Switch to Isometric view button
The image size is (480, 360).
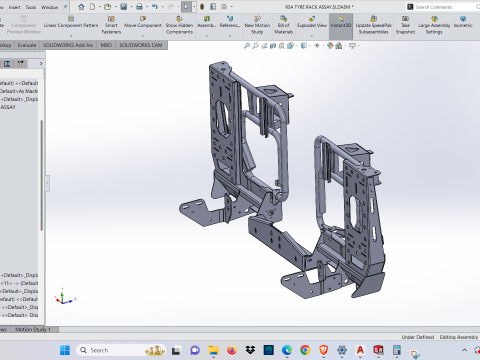(x=463, y=22)
